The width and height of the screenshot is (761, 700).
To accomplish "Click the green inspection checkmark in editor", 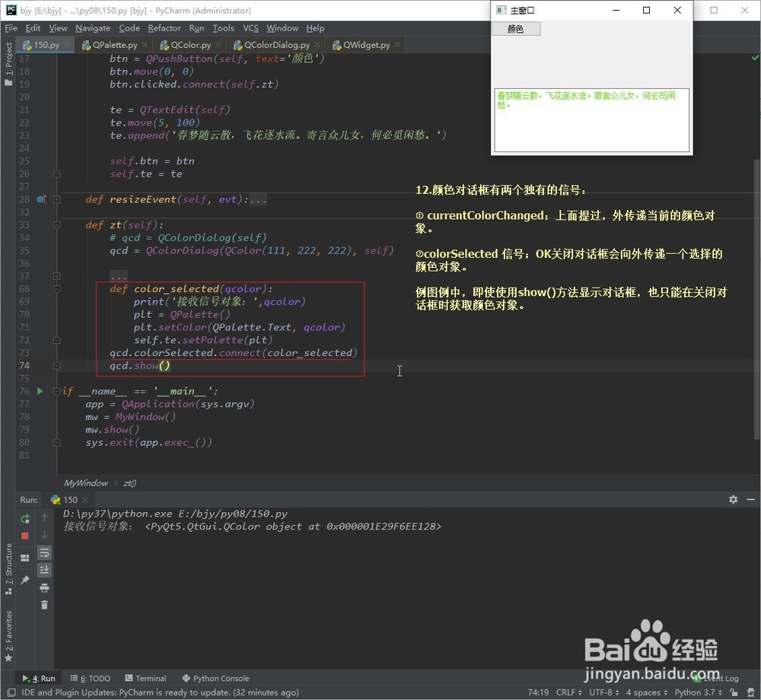I will [x=755, y=58].
